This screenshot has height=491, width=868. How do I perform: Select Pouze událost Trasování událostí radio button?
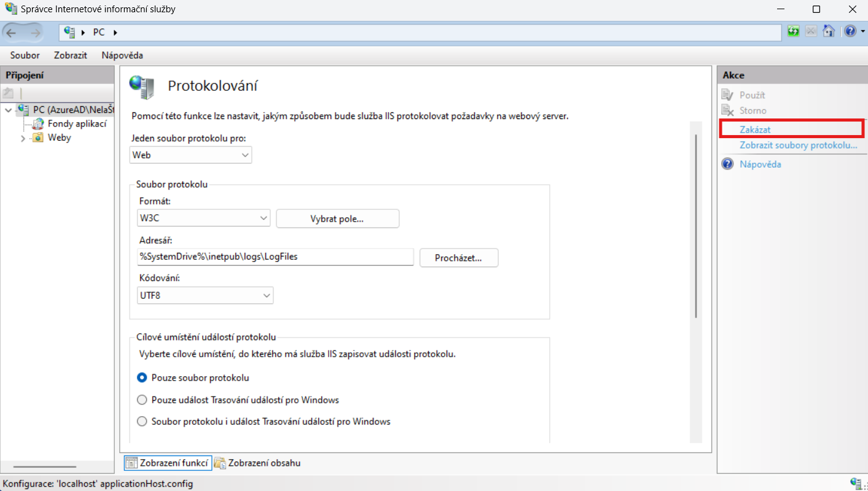[142, 400]
